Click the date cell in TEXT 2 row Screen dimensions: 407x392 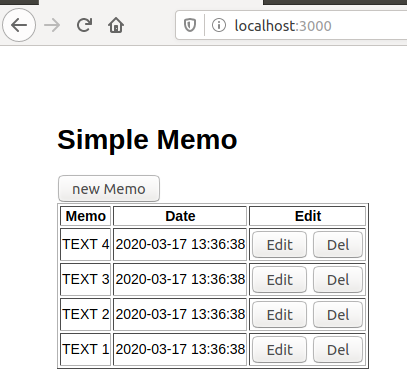(180, 314)
